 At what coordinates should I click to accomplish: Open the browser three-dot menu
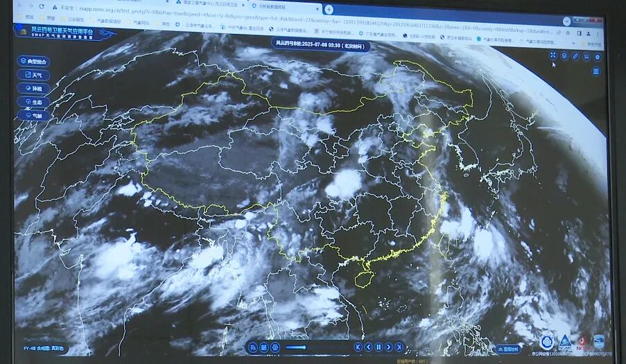tap(598, 34)
